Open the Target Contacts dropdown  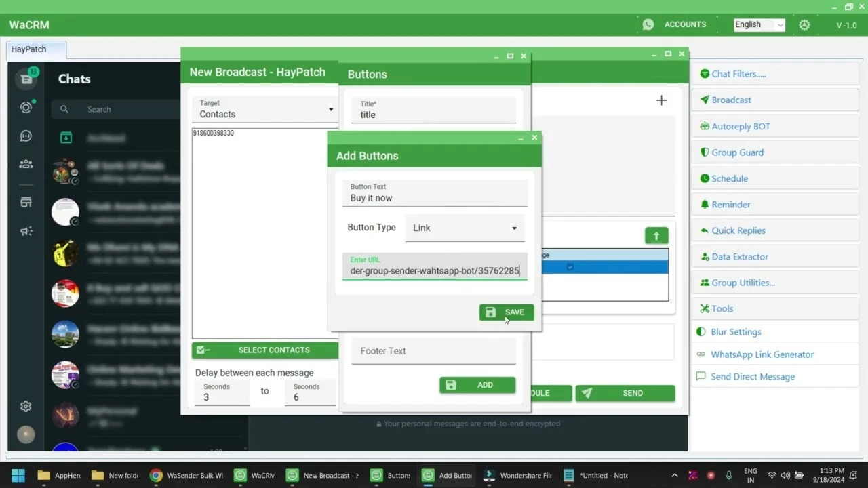[264, 109]
